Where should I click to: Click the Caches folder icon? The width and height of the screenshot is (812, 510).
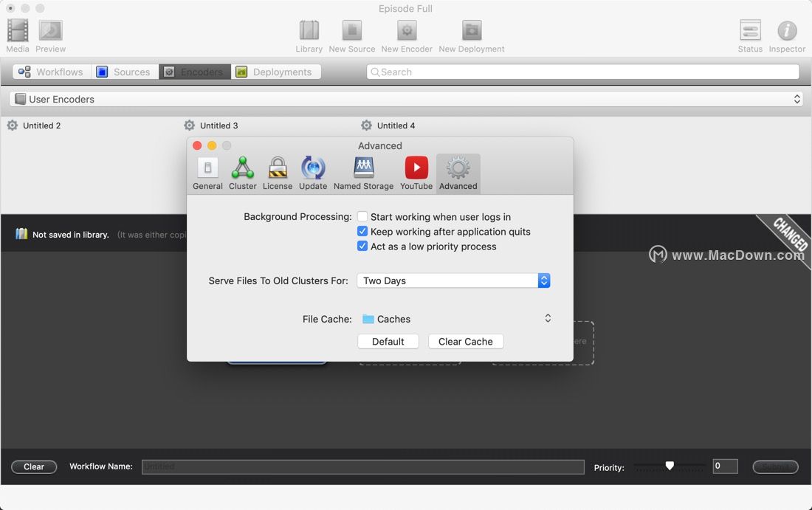click(368, 319)
